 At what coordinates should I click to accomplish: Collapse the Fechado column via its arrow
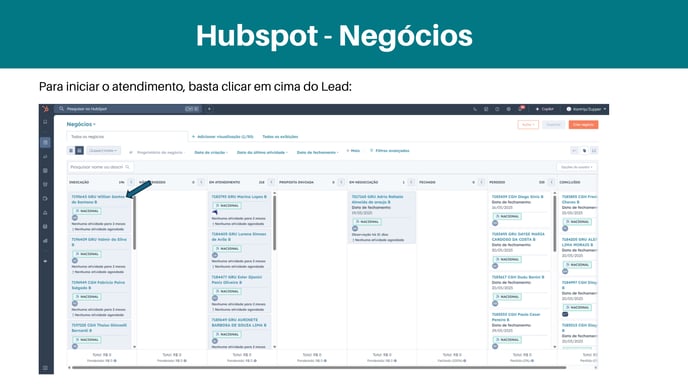tap(481, 182)
